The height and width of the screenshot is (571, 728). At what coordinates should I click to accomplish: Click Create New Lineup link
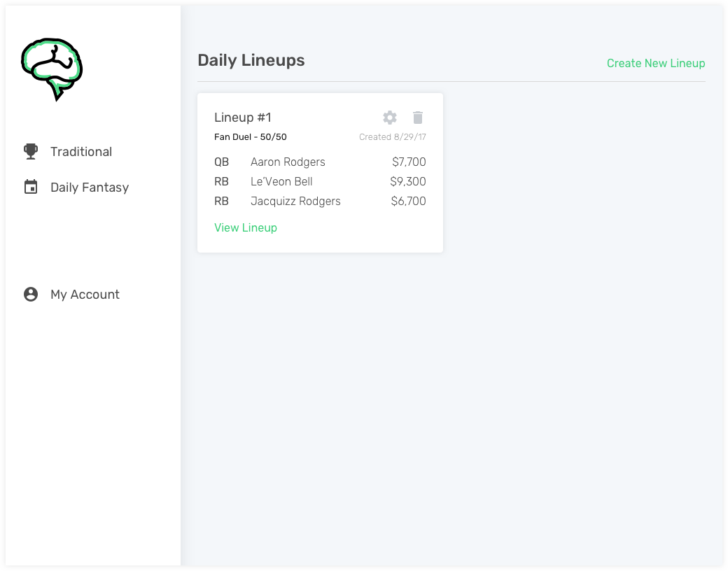point(656,63)
